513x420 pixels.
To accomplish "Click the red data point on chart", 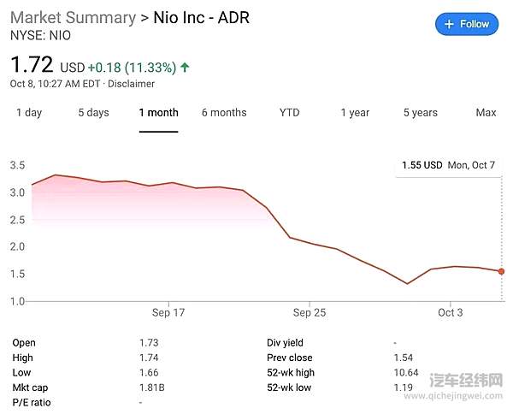I will (x=501, y=271).
